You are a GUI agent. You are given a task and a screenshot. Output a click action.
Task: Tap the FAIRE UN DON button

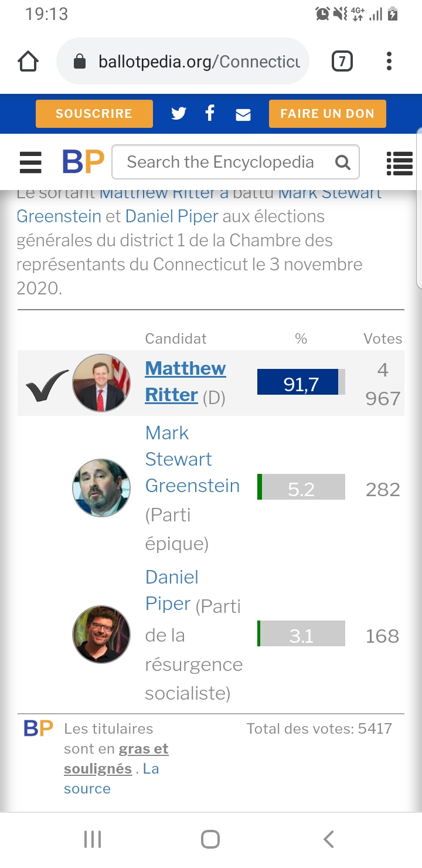point(328,114)
